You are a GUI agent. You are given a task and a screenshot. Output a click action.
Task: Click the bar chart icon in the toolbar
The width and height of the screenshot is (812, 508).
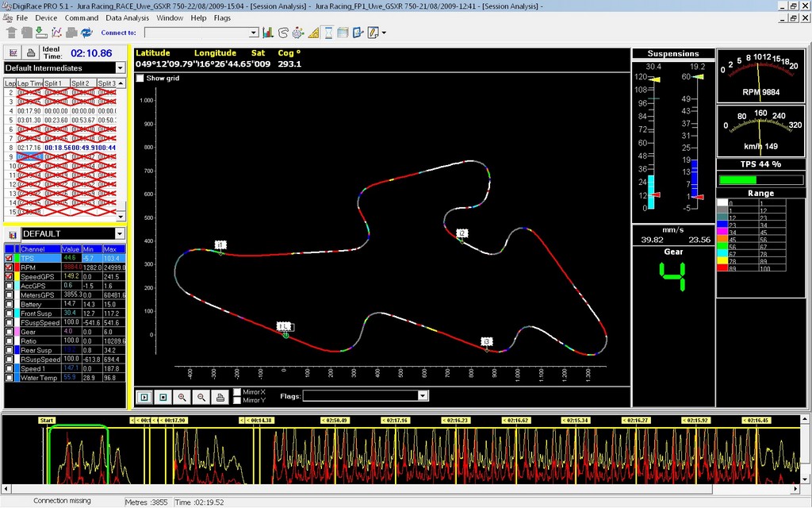click(268, 33)
